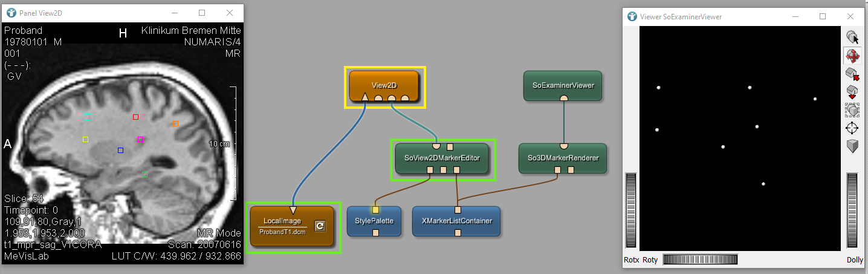Toggle perspective camera cube icon
Image resolution: width=868 pixels, height=274 pixels.
852,146
